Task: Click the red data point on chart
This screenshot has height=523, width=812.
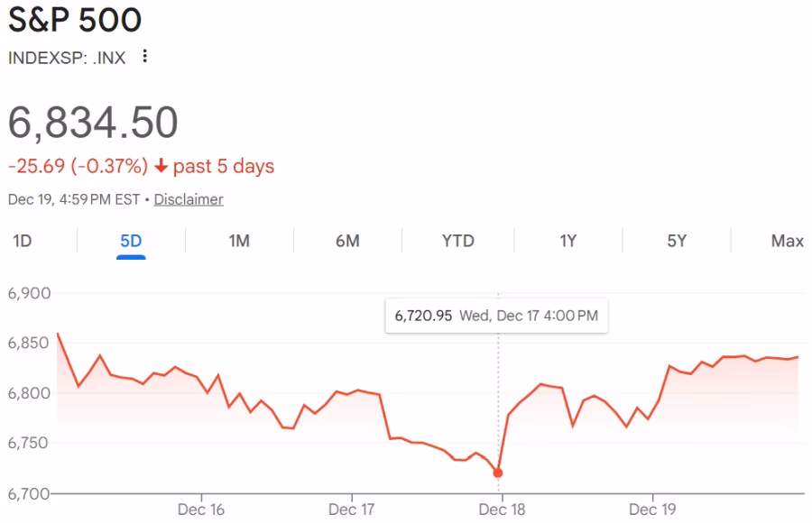Action: click(498, 473)
